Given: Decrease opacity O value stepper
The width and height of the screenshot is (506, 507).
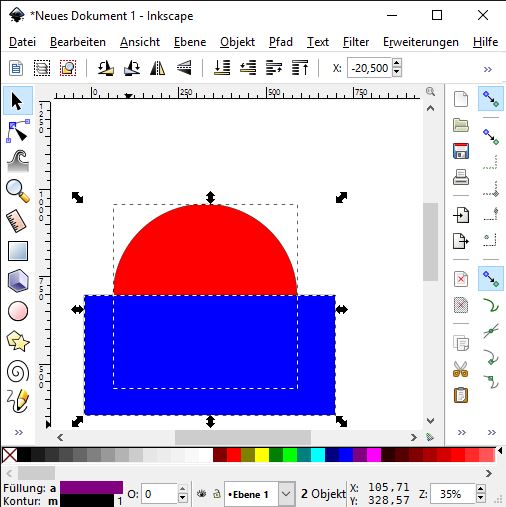Looking at the screenshot, I should (182, 498).
